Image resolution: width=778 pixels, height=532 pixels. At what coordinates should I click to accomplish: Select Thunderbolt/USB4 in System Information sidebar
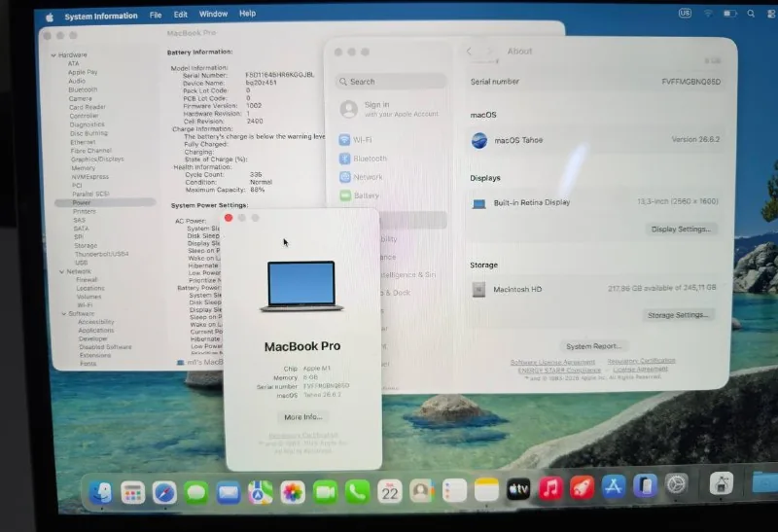[x=102, y=254]
